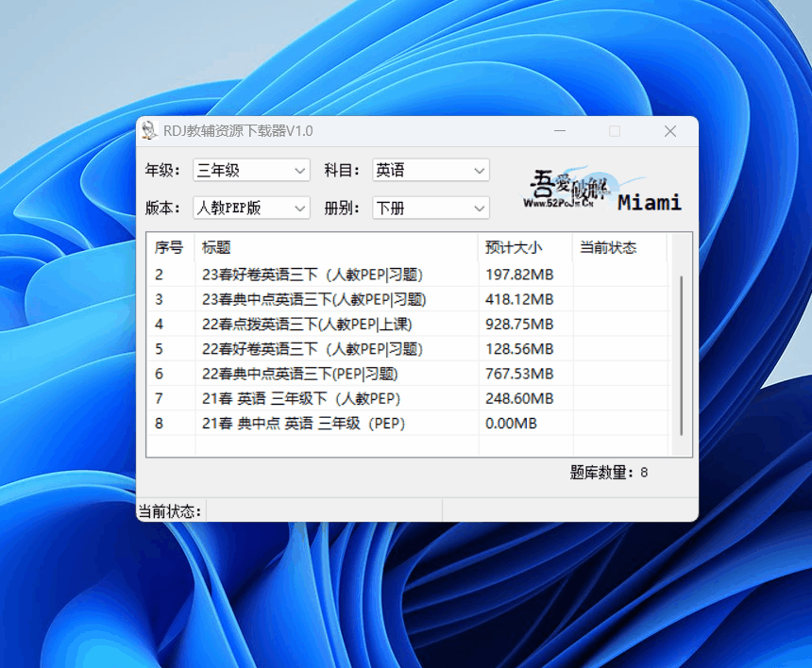Click serial number 2 in list
This screenshot has height=668, width=812.
(x=159, y=275)
